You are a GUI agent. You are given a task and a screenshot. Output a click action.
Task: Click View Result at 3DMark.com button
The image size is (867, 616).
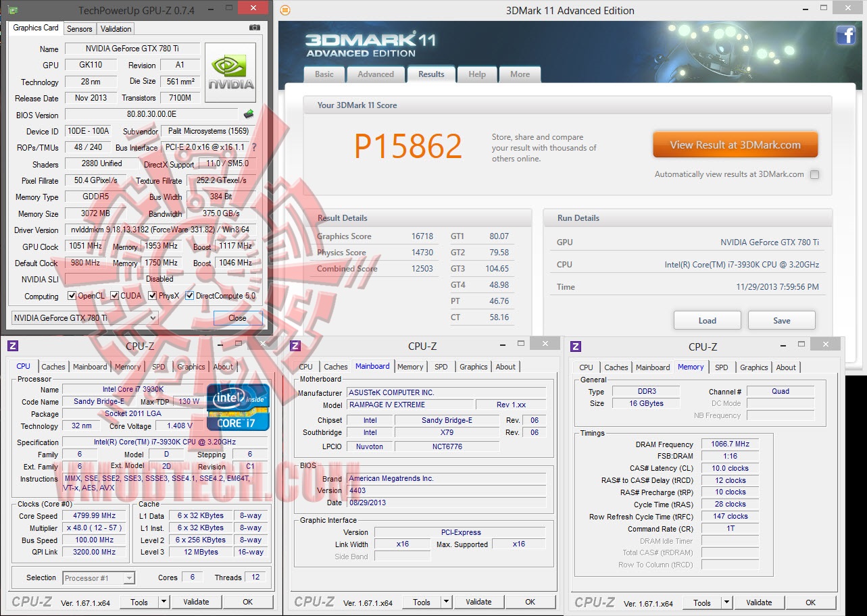point(735,145)
